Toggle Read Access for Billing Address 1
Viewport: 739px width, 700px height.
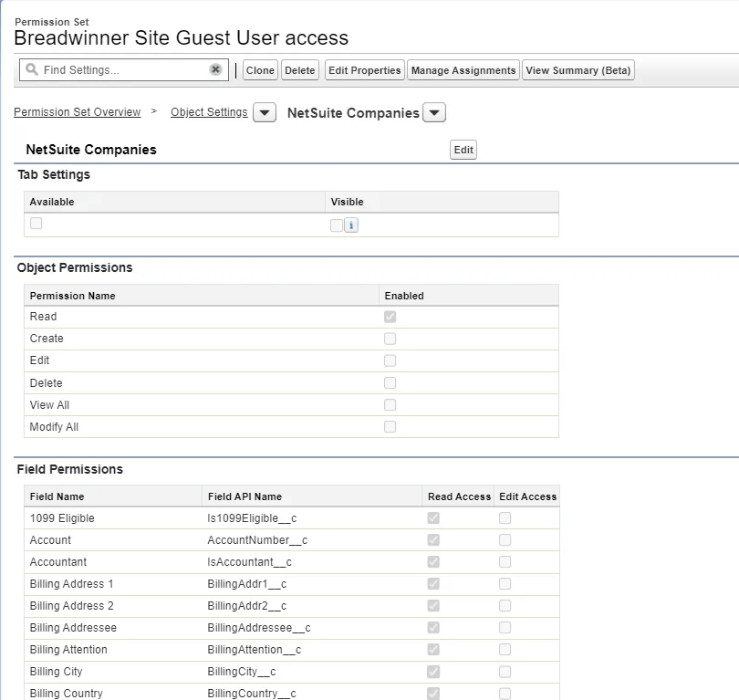click(x=433, y=583)
